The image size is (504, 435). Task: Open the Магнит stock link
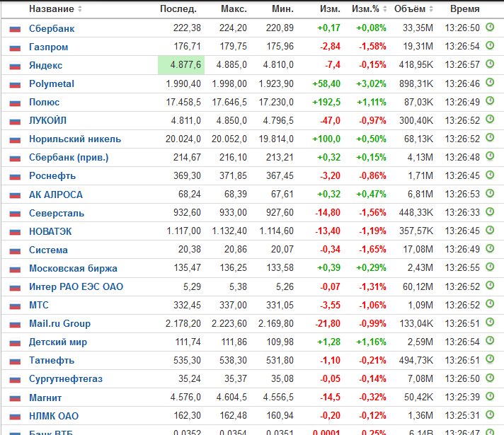(x=45, y=398)
